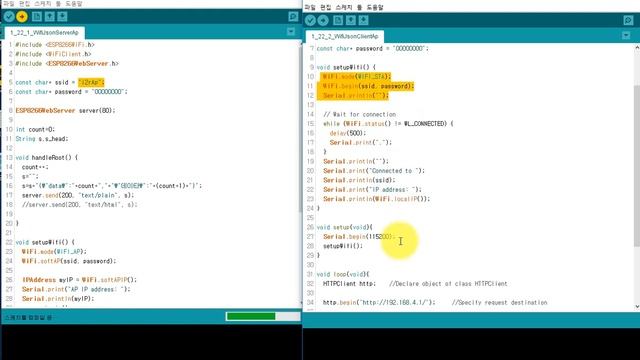Viewport: 640px width, 360px height.
Task: Click 'int count=0;' line in left editor
Action: pyautogui.click(x=35, y=129)
